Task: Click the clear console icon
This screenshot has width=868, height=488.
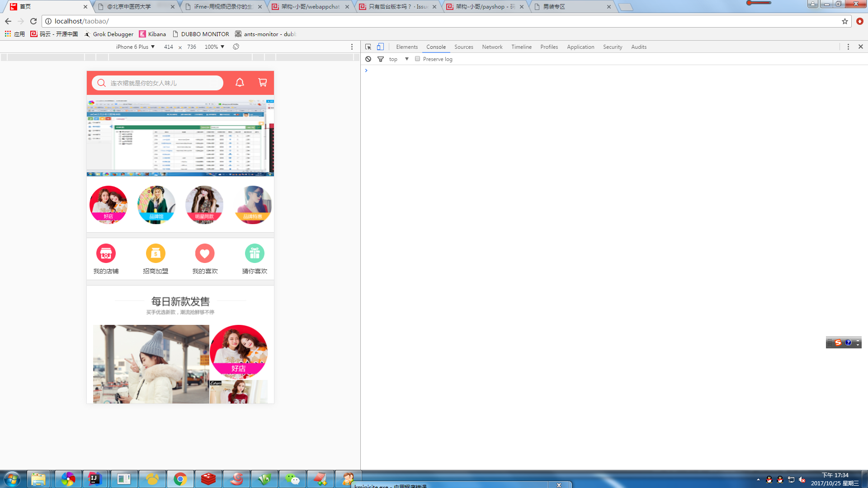Action: pos(368,59)
